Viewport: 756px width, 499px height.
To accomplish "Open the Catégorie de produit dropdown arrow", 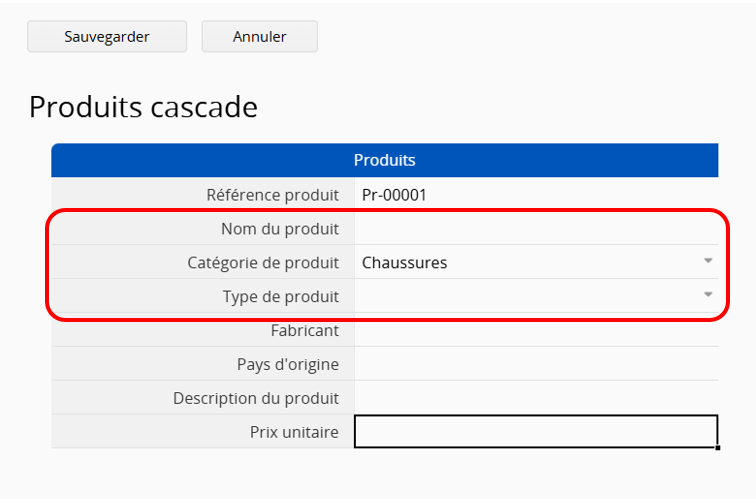I will click(x=708, y=261).
